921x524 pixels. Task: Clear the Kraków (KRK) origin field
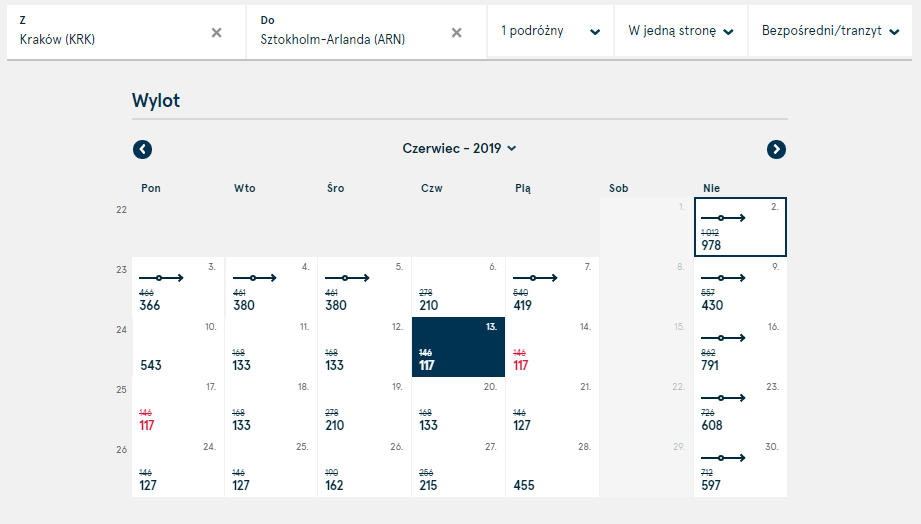[x=217, y=33]
